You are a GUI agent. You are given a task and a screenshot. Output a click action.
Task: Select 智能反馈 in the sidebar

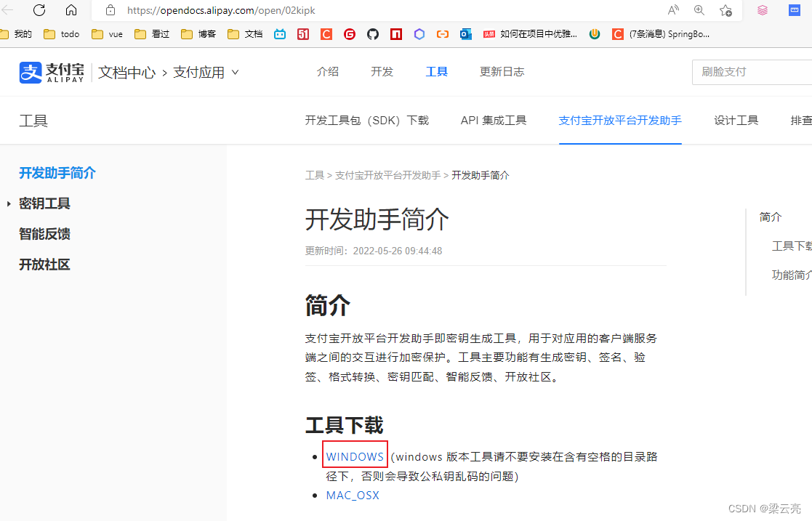44,234
